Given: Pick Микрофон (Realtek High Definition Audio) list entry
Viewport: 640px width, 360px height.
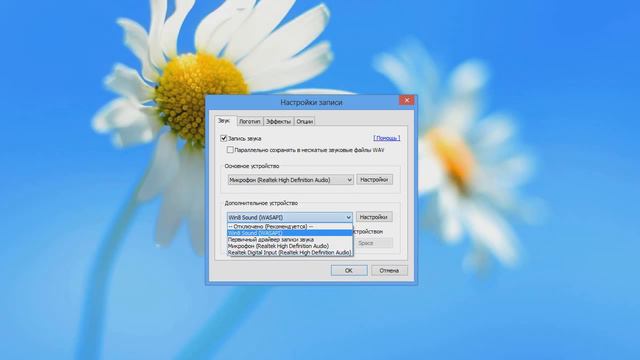Looking at the screenshot, I should 290,246.
